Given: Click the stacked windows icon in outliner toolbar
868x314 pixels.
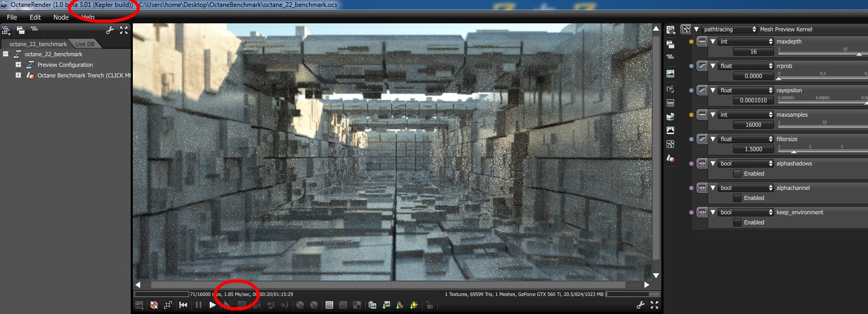Looking at the screenshot, I should [21, 30].
